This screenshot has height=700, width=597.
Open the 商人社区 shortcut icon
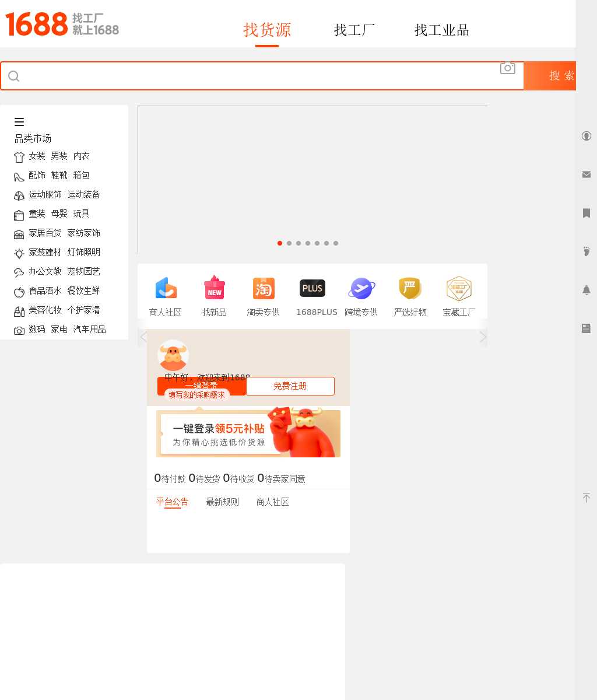pyautogui.click(x=166, y=289)
